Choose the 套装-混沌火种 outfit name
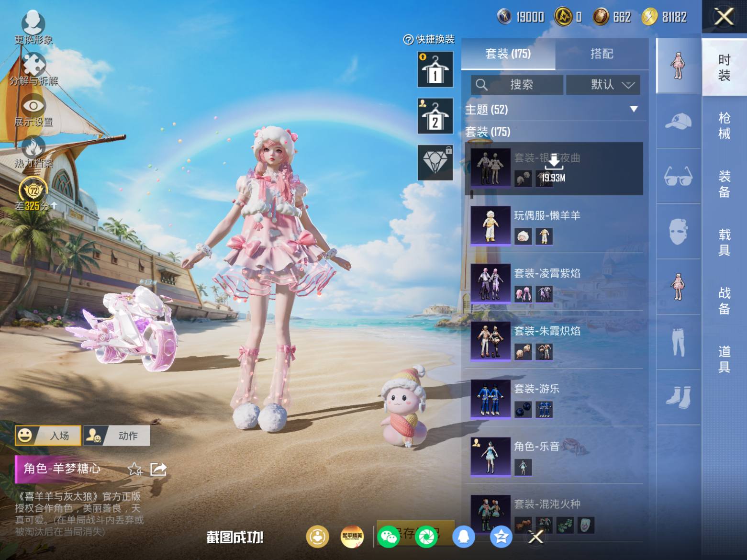This screenshot has height=560, width=747. click(547, 504)
